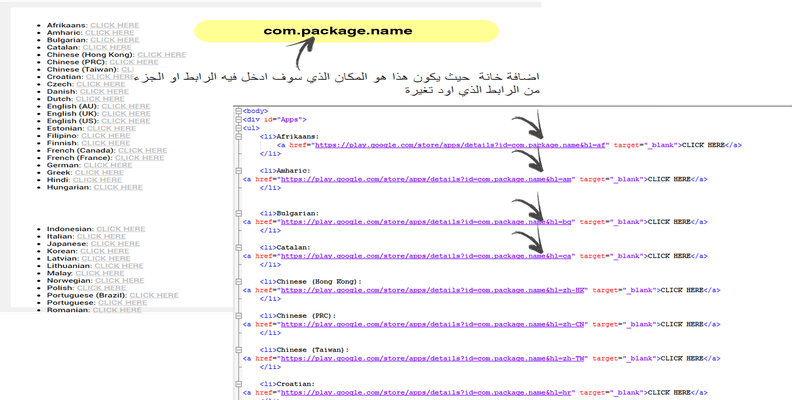Click the Norwegian CLICK HERE link

[120, 281]
